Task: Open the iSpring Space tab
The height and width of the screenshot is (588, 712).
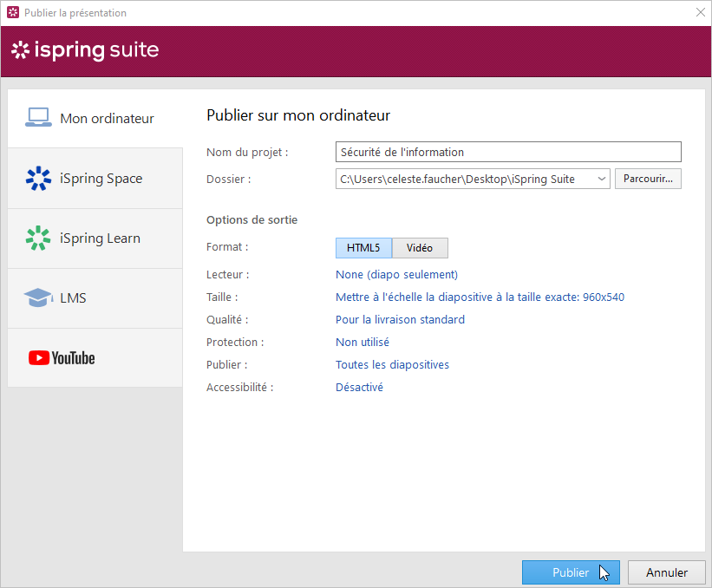Action: (101, 179)
